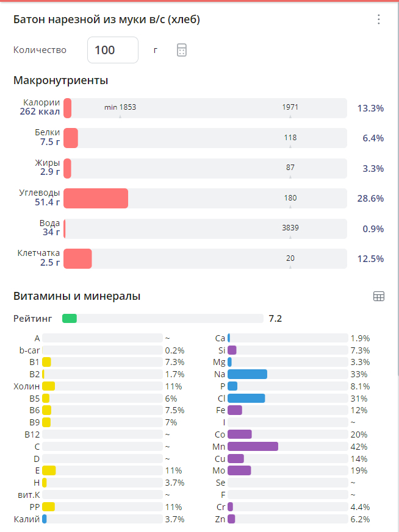This screenshot has height=532, width=399.
Task: Click the Co cobalt mineral bar
Action: pos(287,434)
